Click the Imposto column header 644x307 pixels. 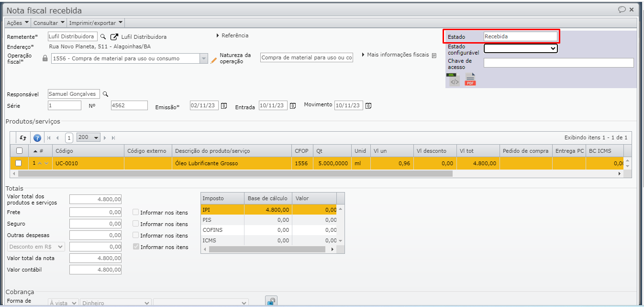tap(222, 198)
